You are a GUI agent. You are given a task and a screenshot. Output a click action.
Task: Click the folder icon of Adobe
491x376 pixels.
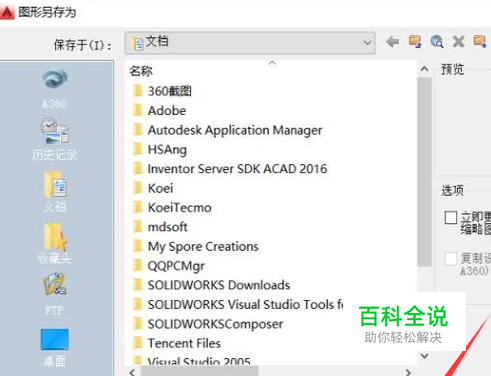(x=138, y=110)
